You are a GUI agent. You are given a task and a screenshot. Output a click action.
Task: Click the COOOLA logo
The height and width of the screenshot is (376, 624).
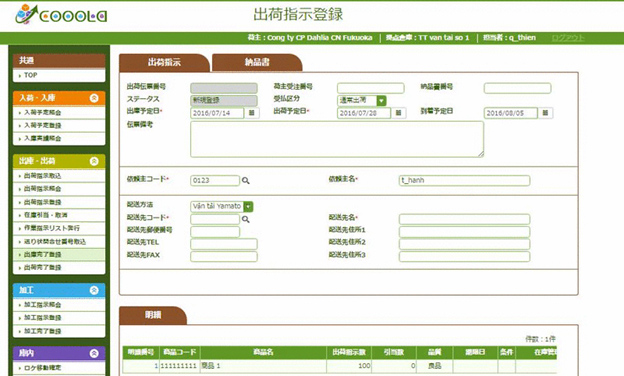(61, 15)
